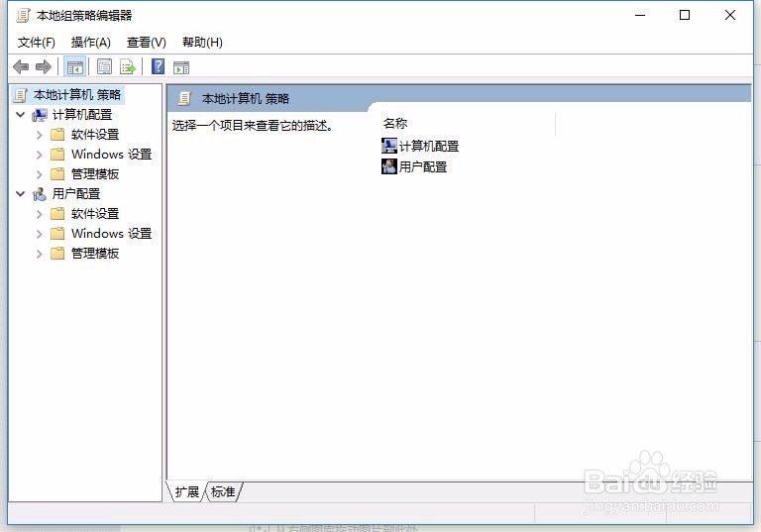761x532 pixels.
Task: Click the user icon next to 用户配置 in tree
Action: coord(40,194)
